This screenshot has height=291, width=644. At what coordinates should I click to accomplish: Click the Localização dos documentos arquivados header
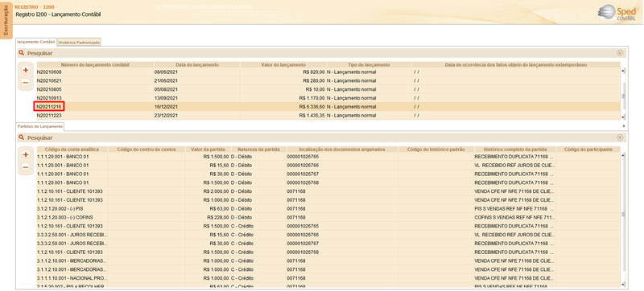click(341, 150)
